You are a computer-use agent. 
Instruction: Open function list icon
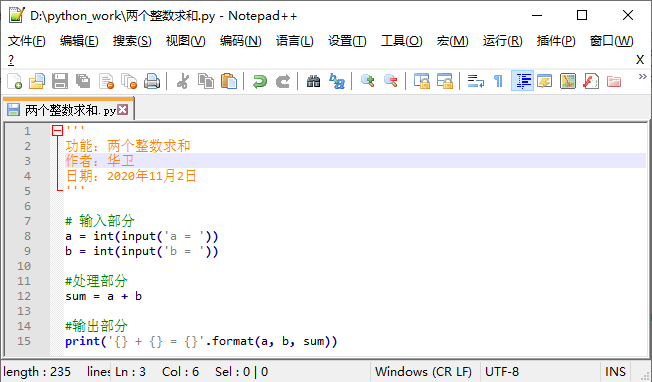(x=590, y=81)
